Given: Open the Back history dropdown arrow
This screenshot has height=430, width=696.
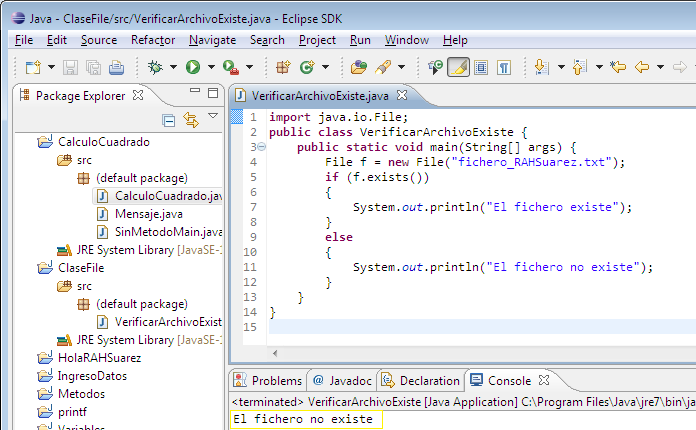Looking at the screenshot, I should pyautogui.click(x=660, y=67).
